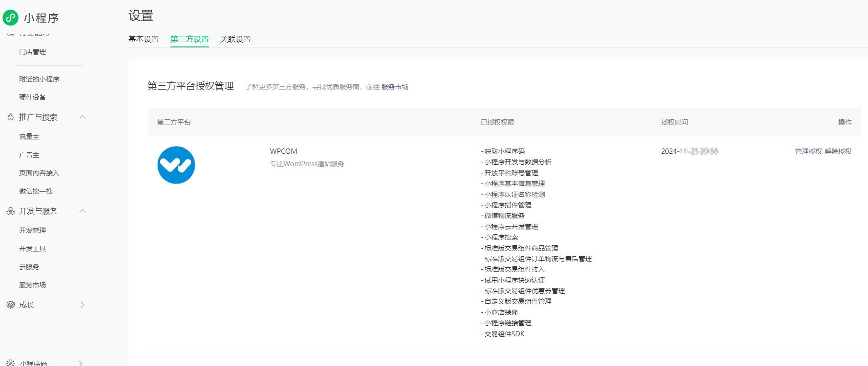Viewport: 868px width, 366px height.
Task: Click the 专注WordPress建站服务 description
Action: click(x=307, y=164)
